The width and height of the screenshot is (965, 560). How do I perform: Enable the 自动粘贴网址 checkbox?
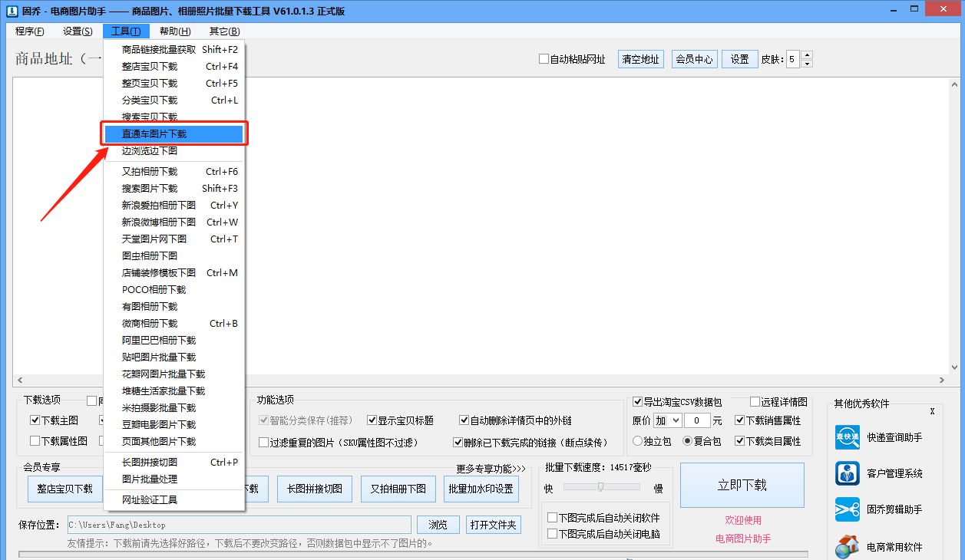pyautogui.click(x=543, y=59)
